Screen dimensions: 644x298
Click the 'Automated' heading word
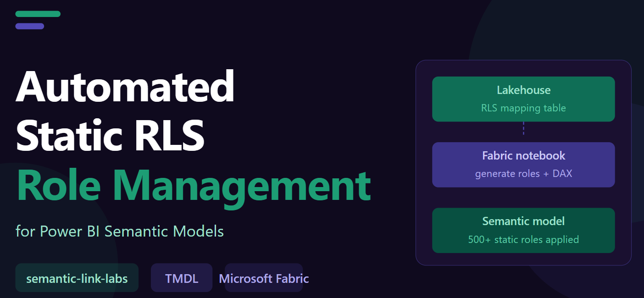point(125,86)
